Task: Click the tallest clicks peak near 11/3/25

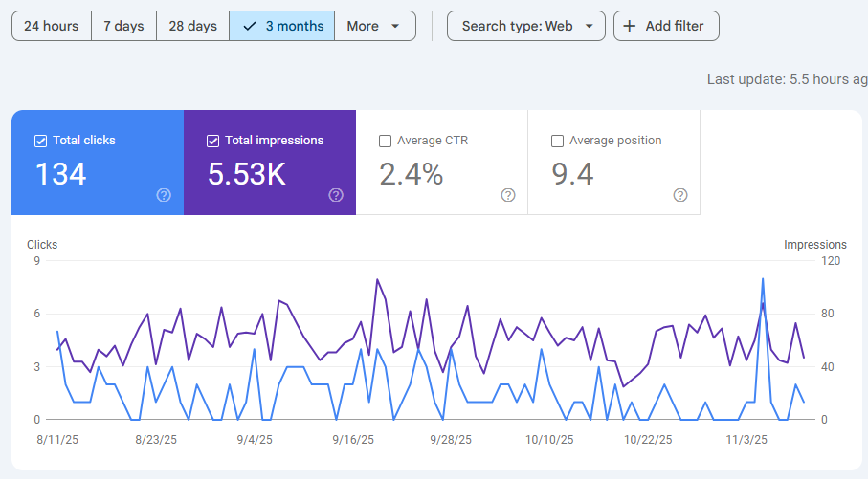Action: pos(763,279)
